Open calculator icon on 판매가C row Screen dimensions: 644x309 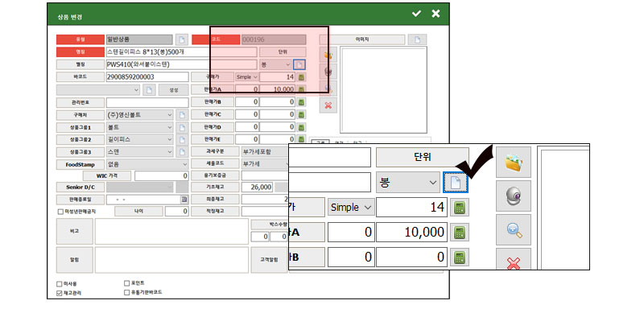tap(302, 114)
